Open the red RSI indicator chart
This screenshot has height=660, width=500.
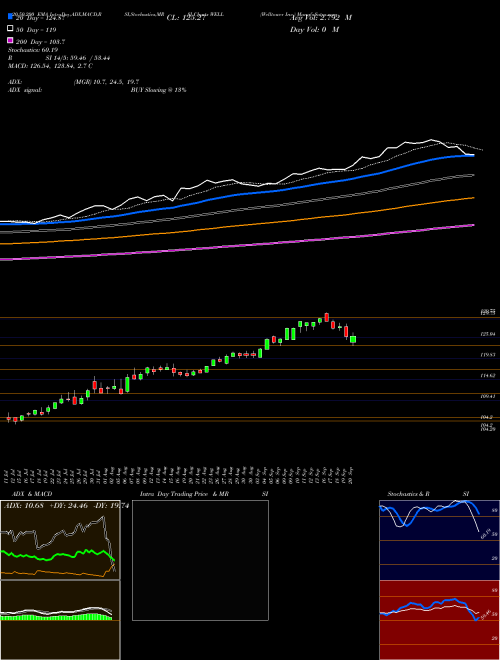click(x=439, y=620)
